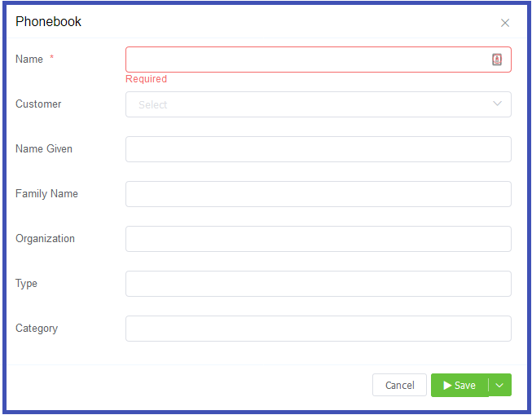Expand the Save options dropdown arrow
Screen dimensions: 532x415
click(499, 385)
